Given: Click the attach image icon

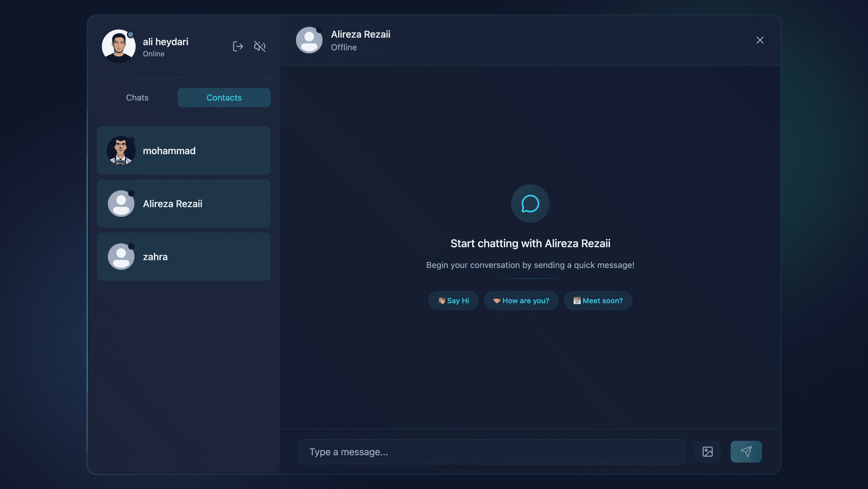Looking at the screenshot, I should pos(708,452).
